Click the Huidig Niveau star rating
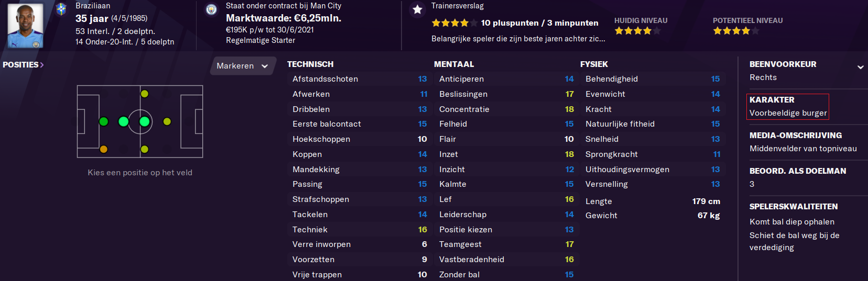 click(x=637, y=31)
